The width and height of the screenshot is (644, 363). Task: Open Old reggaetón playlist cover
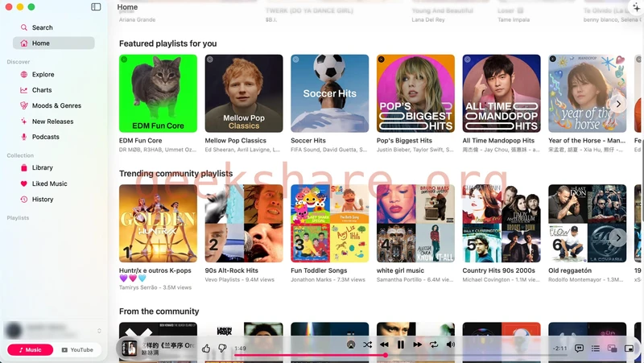point(588,224)
